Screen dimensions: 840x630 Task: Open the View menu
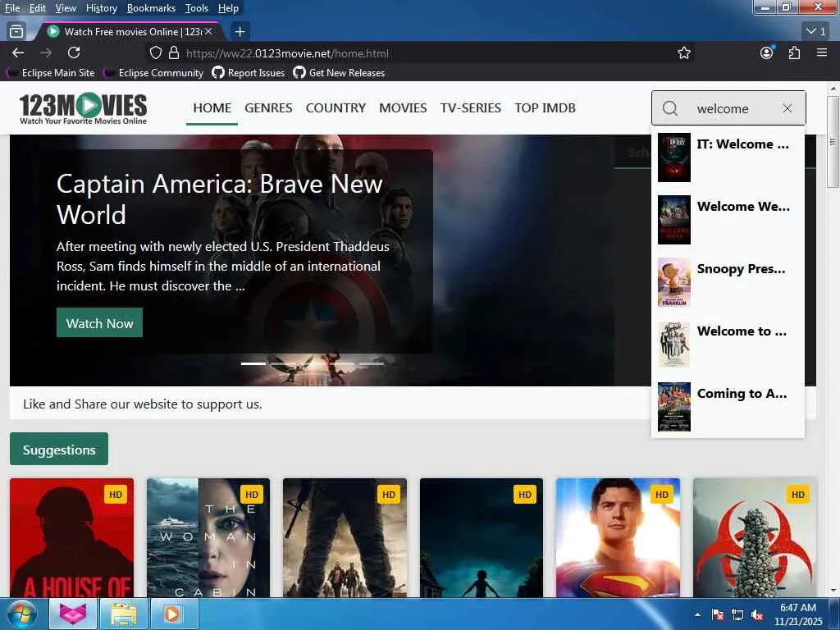[66, 8]
